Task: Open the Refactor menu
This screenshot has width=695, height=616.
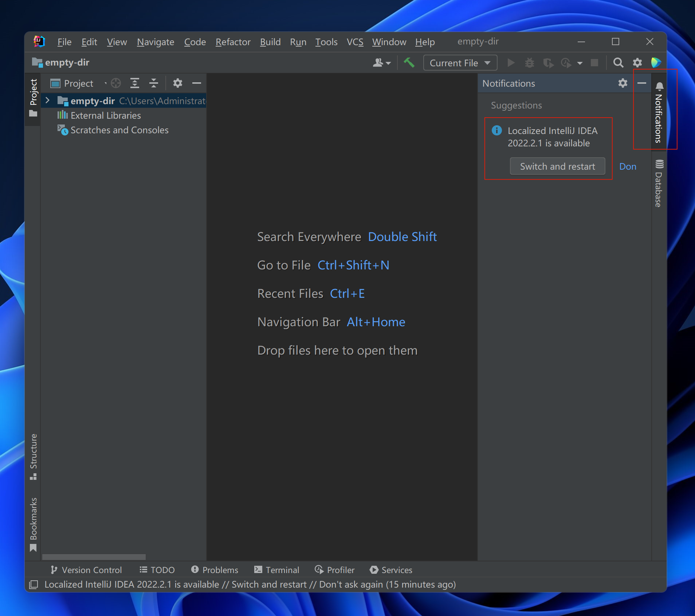Action: click(x=233, y=42)
